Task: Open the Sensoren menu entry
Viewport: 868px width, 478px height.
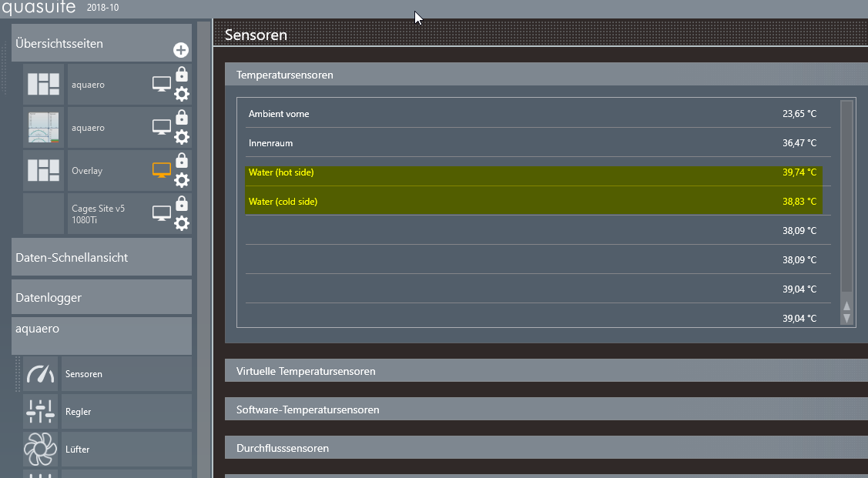Action: click(126, 374)
